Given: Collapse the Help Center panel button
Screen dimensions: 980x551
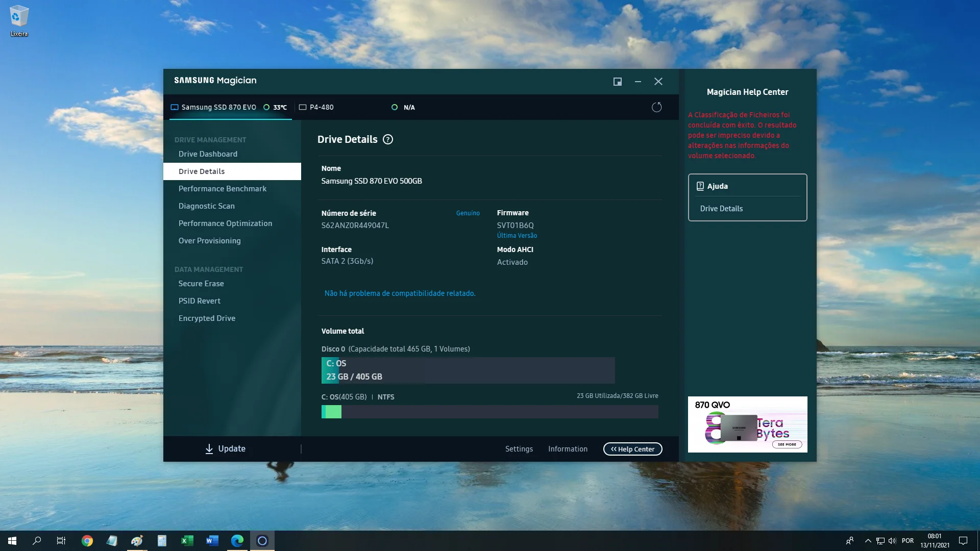Looking at the screenshot, I should (x=632, y=449).
